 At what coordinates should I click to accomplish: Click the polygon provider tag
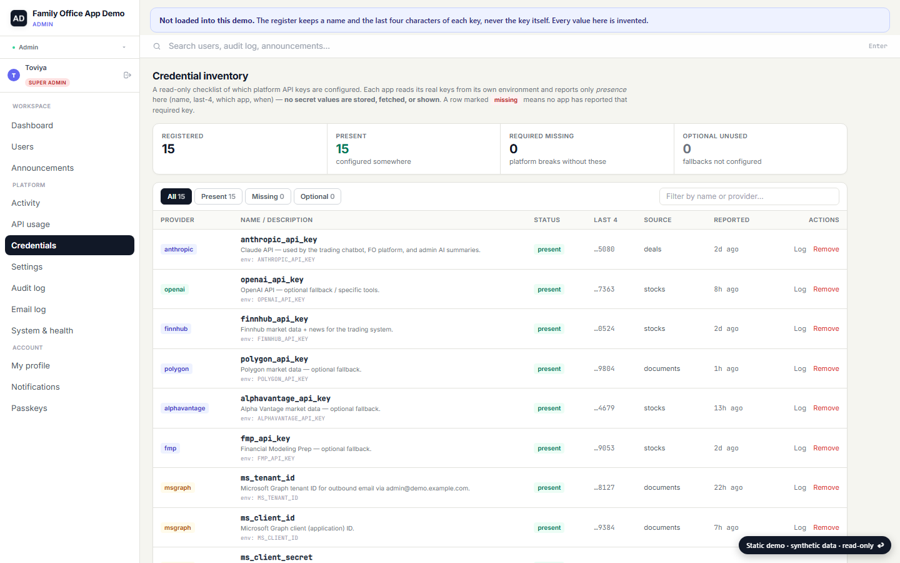coord(176,368)
